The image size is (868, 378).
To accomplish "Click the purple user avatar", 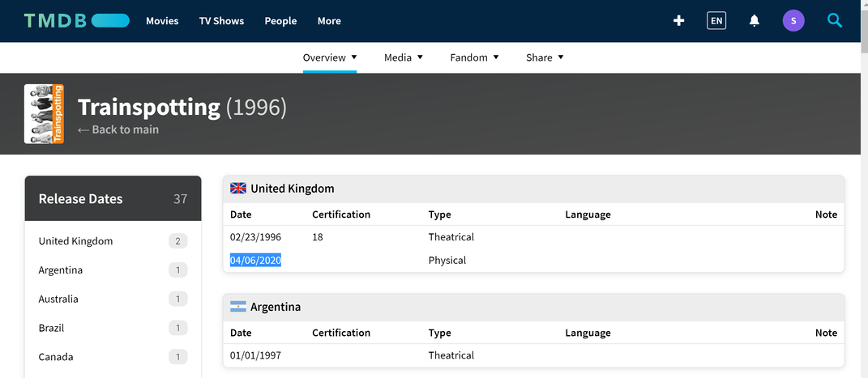I will pos(793,21).
